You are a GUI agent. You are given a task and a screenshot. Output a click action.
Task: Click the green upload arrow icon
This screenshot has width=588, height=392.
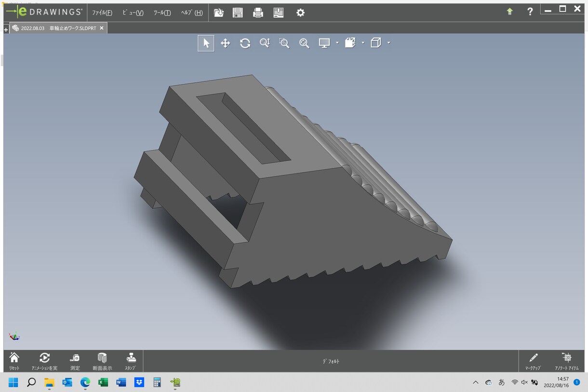pos(510,12)
